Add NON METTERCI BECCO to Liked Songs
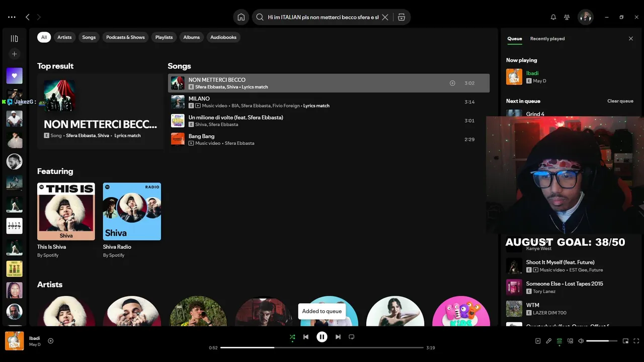The width and height of the screenshot is (644, 362). 452,83
